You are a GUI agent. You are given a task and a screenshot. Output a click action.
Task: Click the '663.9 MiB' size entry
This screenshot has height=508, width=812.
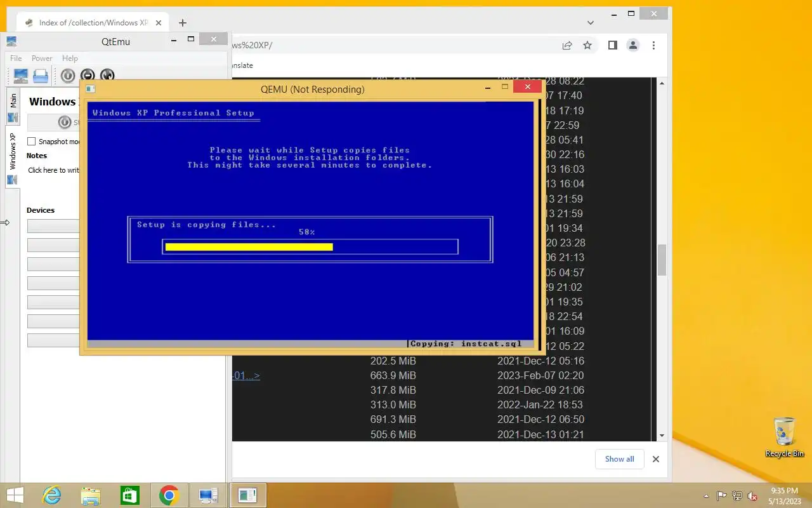(x=393, y=375)
